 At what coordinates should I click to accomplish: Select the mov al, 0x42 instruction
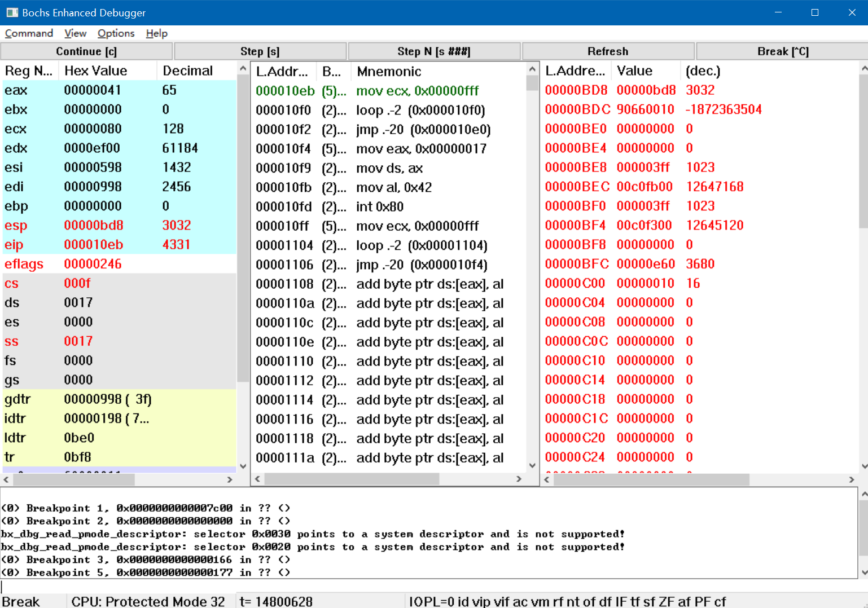[x=389, y=187]
